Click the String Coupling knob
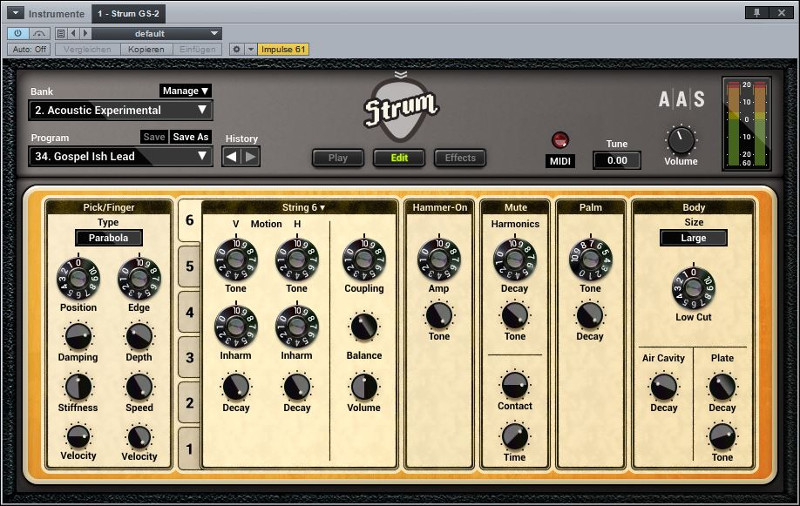 (x=364, y=260)
